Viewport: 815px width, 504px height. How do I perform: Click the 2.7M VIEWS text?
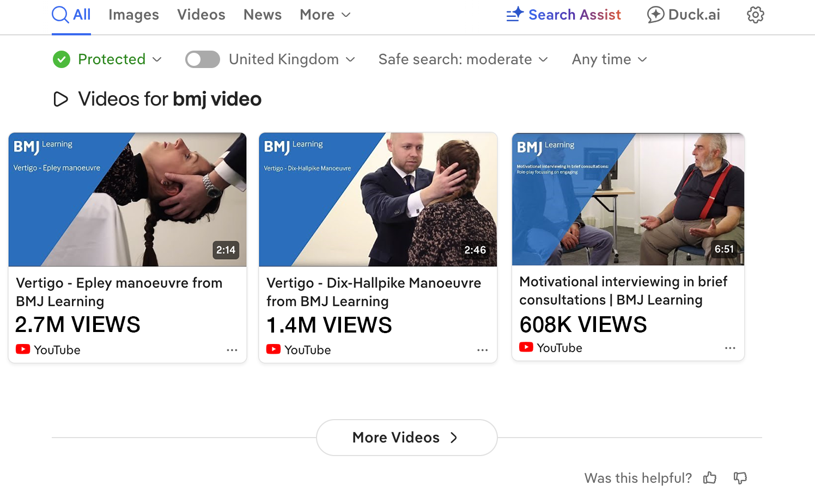(x=78, y=325)
